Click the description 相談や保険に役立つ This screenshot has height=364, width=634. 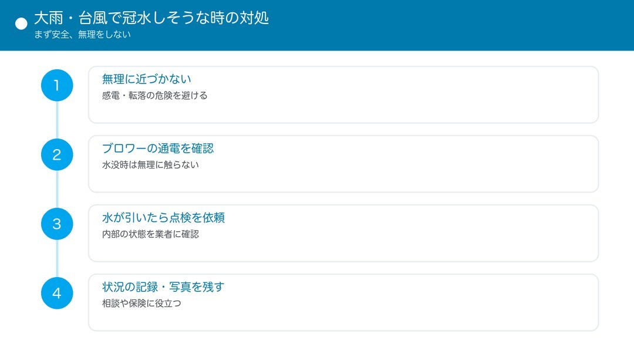[141, 304]
